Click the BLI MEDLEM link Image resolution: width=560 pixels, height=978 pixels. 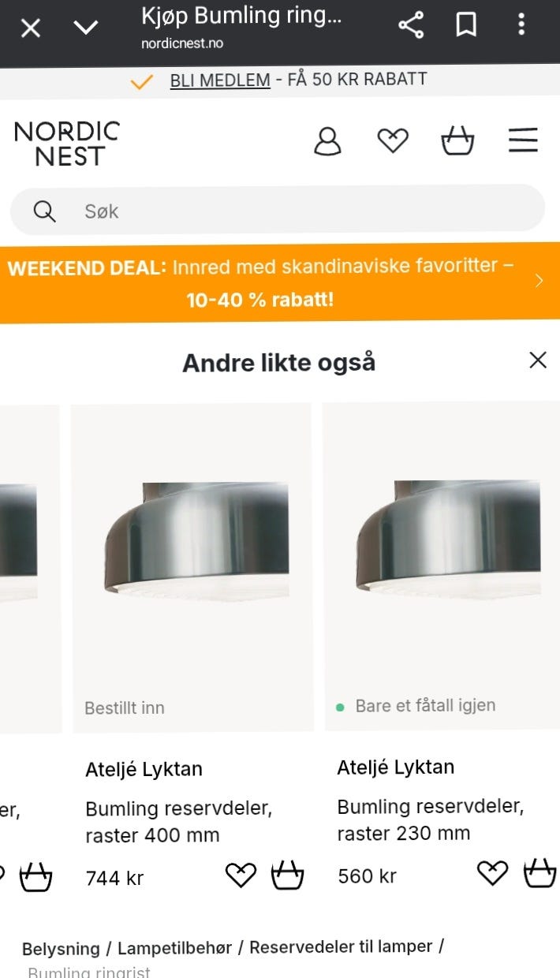point(220,80)
